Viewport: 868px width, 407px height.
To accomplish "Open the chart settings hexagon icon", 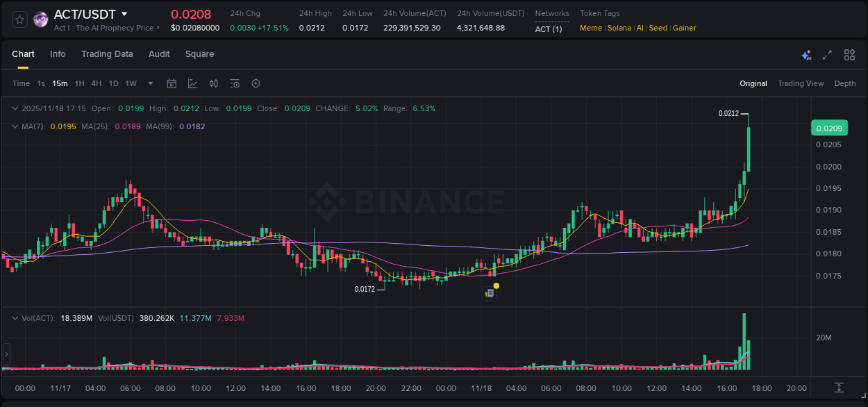I will (x=256, y=83).
